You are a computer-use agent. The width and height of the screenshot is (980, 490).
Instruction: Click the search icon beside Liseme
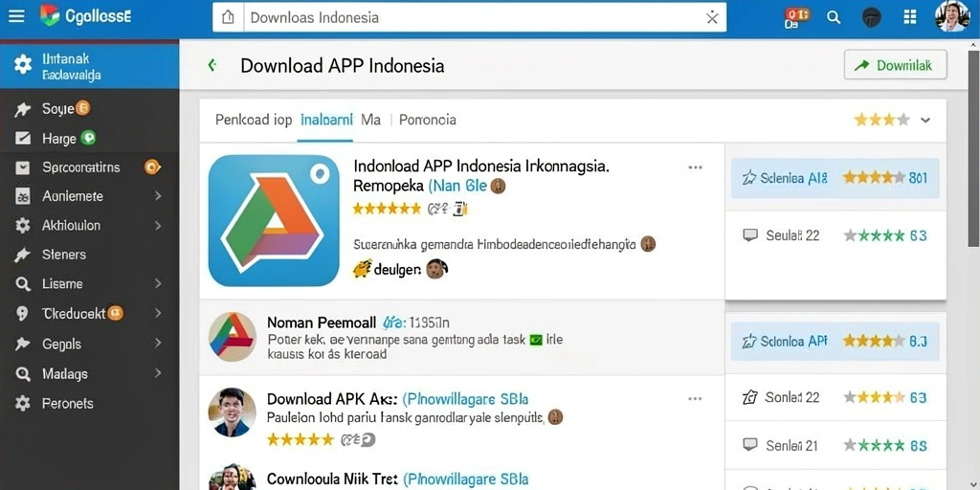click(x=23, y=283)
